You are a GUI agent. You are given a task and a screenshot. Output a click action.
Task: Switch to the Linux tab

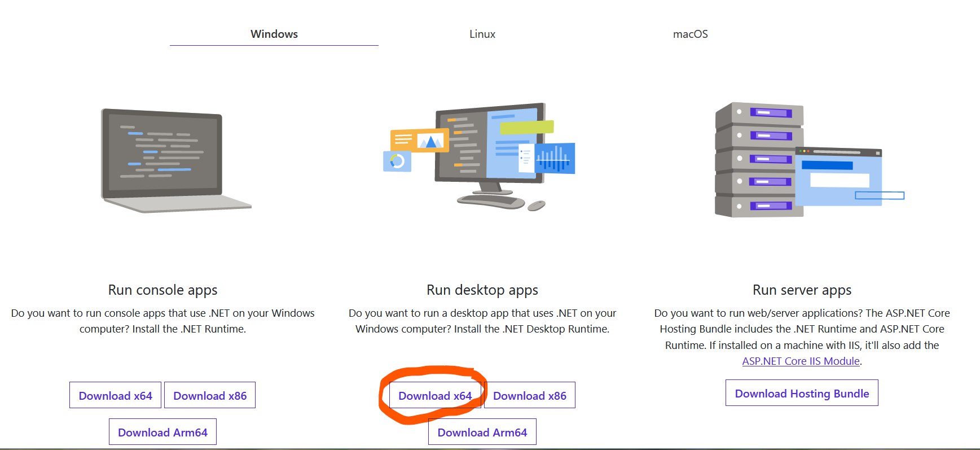pyautogui.click(x=482, y=34)
